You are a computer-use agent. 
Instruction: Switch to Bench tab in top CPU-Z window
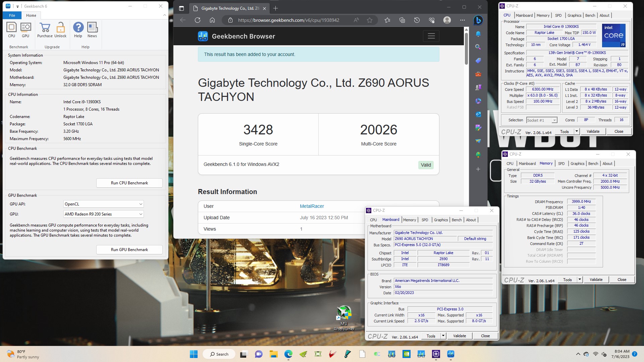point(590,15)
